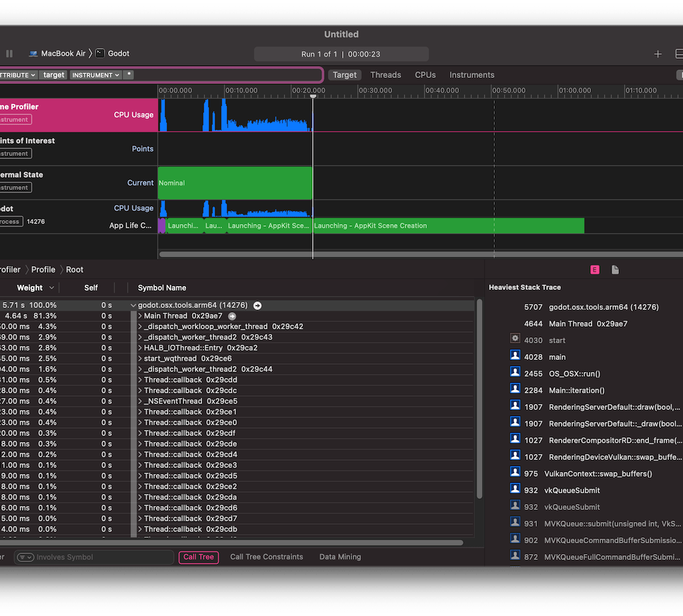
Task: Toggle the Call Tree options control
Action: point(198,557)
